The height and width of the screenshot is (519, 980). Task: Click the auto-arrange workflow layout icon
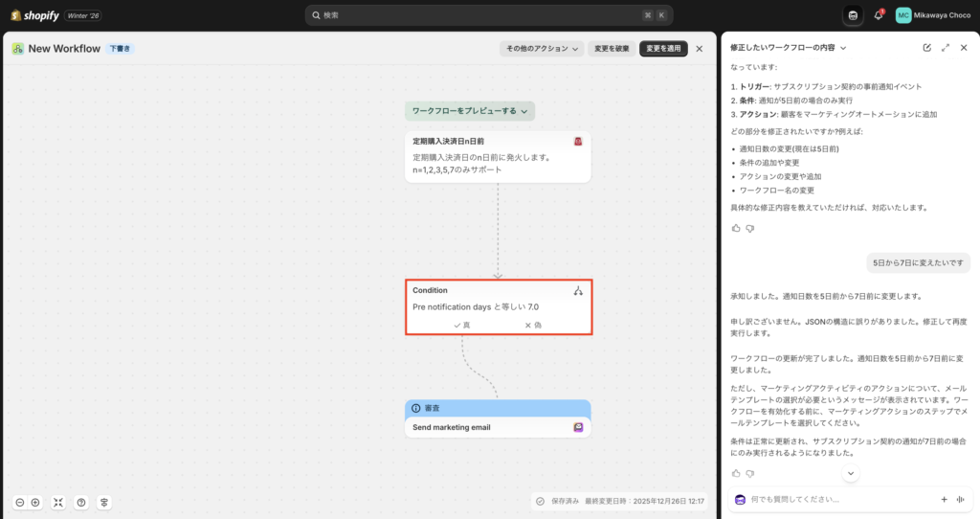coord(104,502)
